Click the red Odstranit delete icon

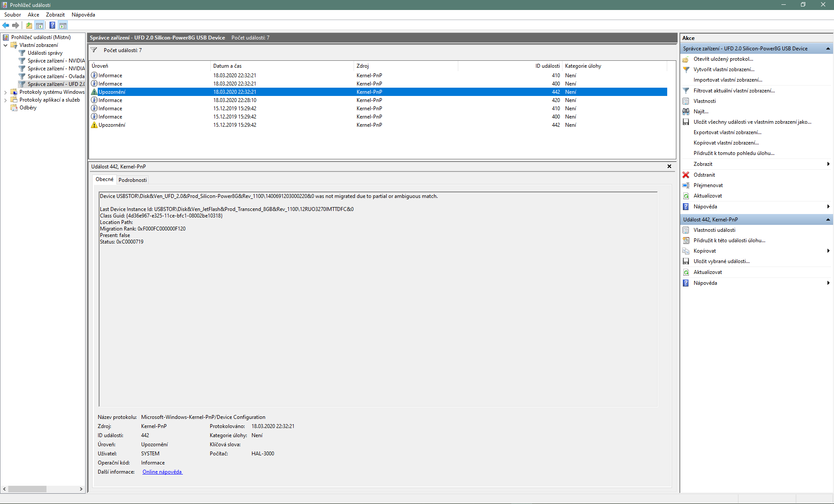686,175
